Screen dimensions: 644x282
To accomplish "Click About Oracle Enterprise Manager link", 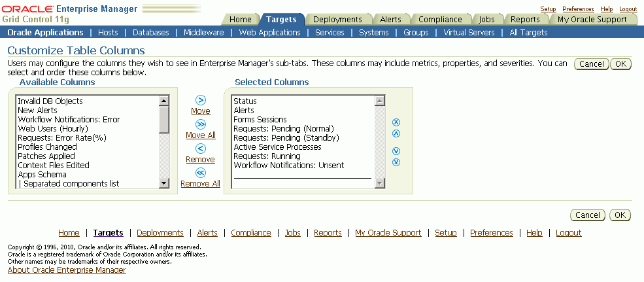I will pos(67,270).
